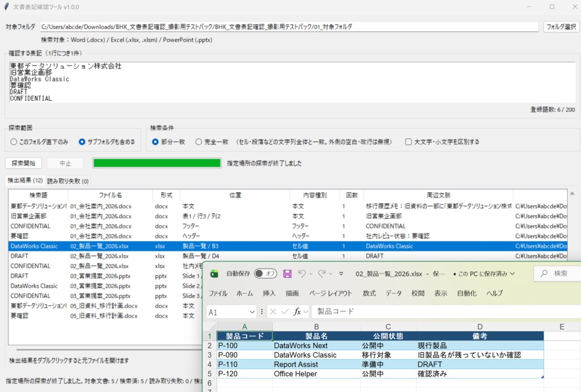
Task: Click Excel cell 旧製品名が残っていないか確認
Action: (480, 355)
